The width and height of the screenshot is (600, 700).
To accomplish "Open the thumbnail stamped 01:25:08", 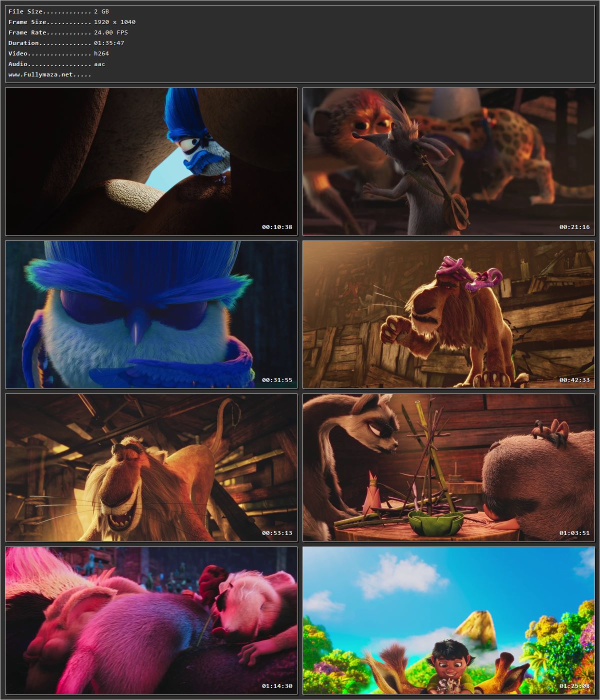I will tap(448, 620).
